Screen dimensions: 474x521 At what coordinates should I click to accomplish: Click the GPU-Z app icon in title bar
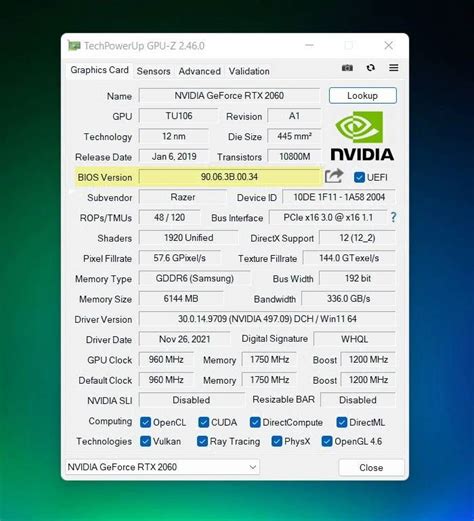tap(74, 46)
